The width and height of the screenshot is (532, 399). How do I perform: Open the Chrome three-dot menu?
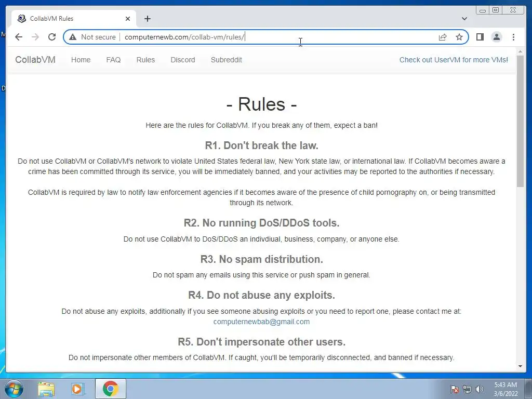(x=513, y=37)
